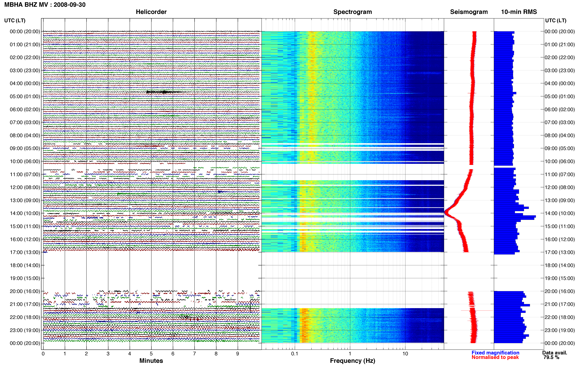Click left axis label 11:00 (07:00)
The width and height of the screenshot is (588, 368).
25,174
